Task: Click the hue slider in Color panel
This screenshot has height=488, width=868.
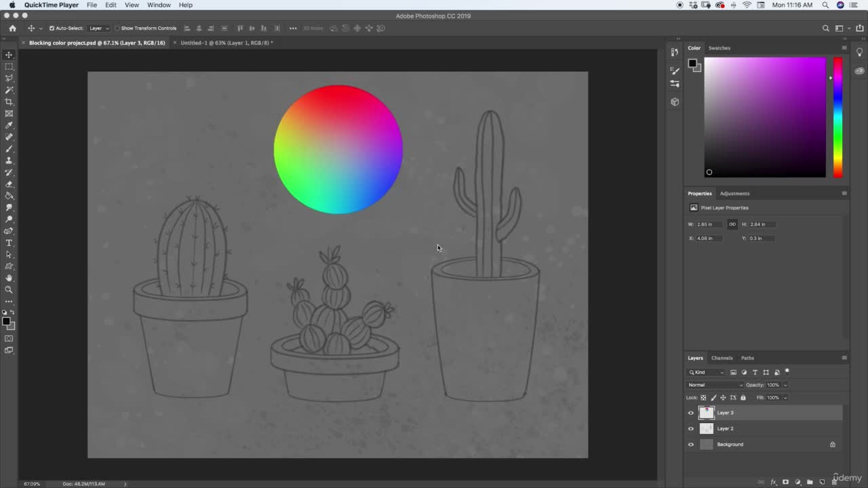Action: click(837, 117)
